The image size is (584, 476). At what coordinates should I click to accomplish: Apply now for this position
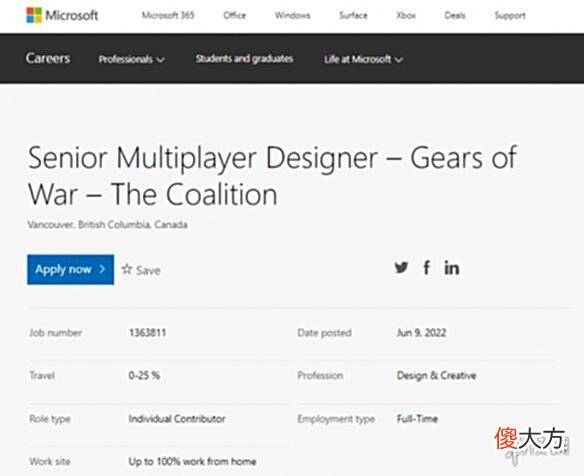click(x=70, y=269)
